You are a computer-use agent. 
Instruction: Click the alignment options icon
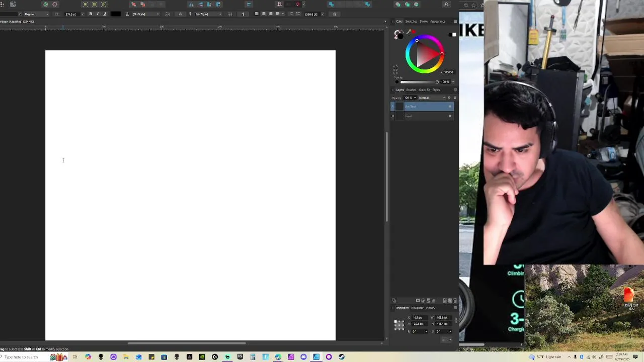[249, 5]
